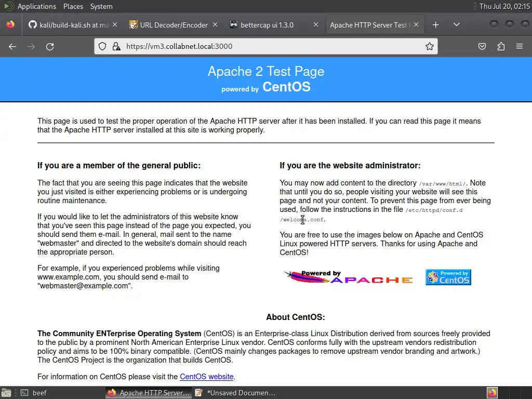Follow the CentOS website link
The height and width of the screenshot is (399, 532).
point(206,377)
